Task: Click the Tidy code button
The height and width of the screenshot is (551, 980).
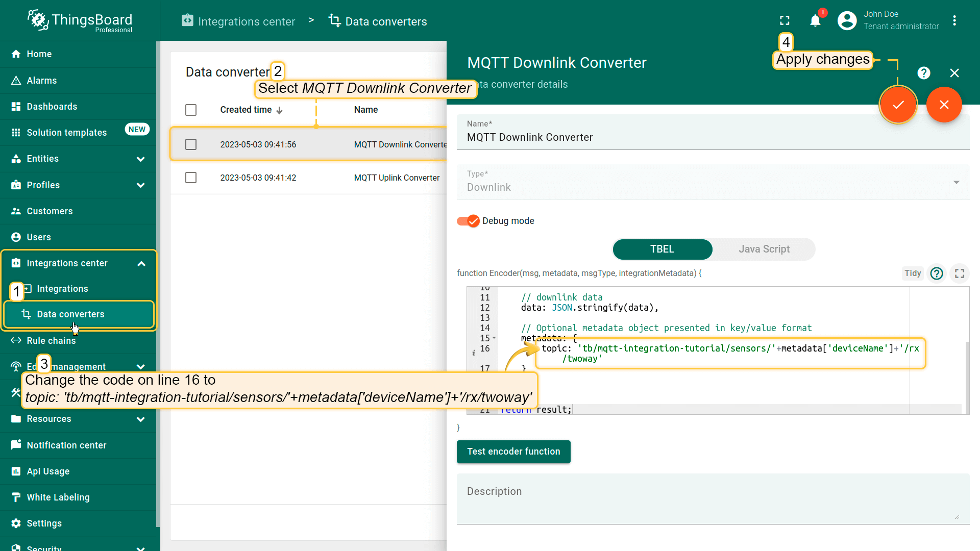Action: click(912, 273)
